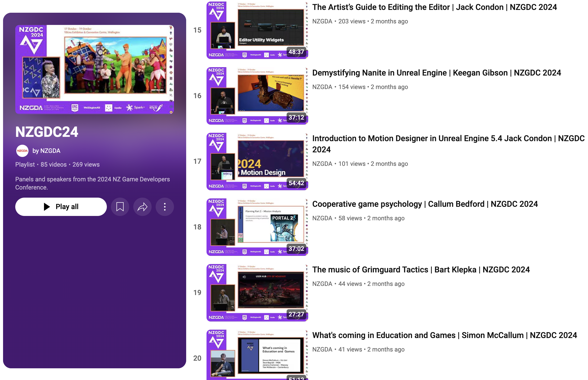The width and height of the screenshot is (588, 380).
Task: Click the NZGDA channel avatar
Action: point(22,151)
